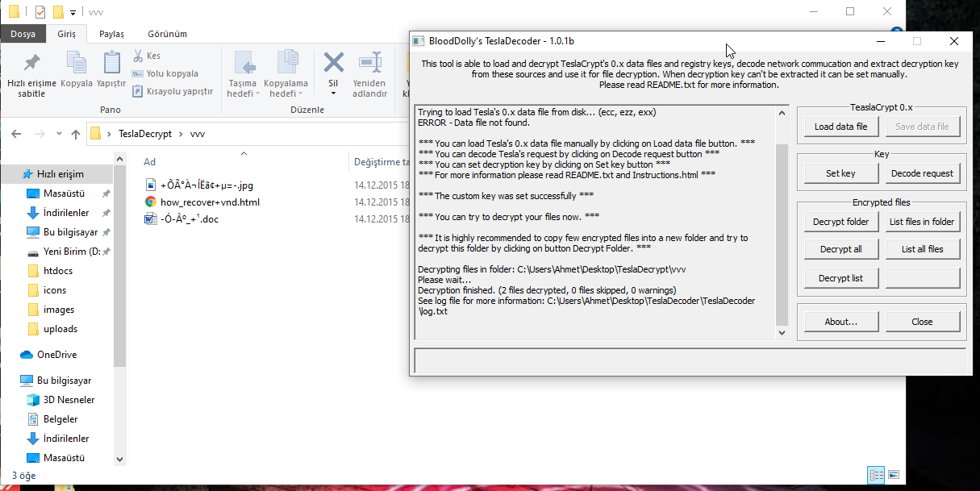Click the properties checkmark icon in title bar
This screenshot has height=491, width=980.
(x=40, y=12)
